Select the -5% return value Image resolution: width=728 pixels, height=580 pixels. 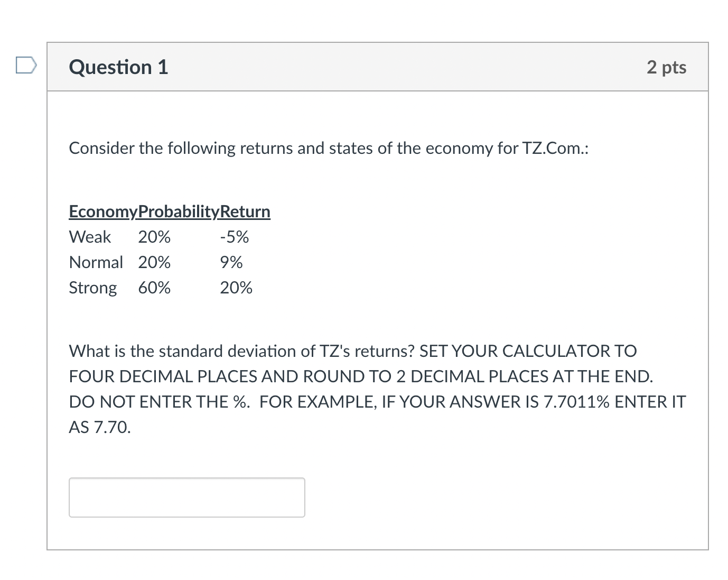point(234,237)
